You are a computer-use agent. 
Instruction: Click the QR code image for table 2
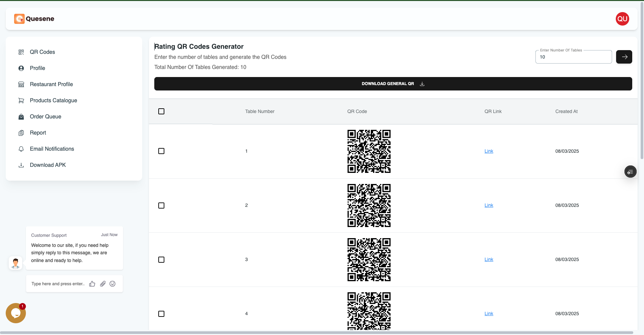click(369, 206)
